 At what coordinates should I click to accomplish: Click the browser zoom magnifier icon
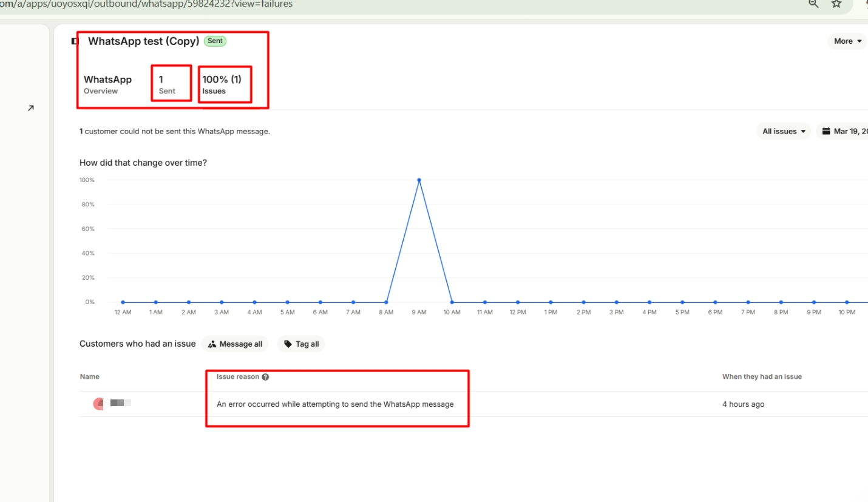click(813, 4)
